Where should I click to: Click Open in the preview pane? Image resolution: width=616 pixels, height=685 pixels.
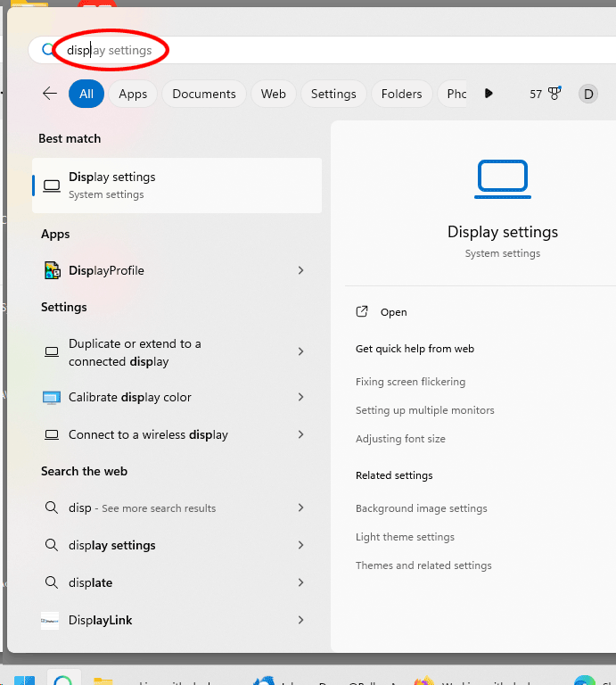point(393,312)
